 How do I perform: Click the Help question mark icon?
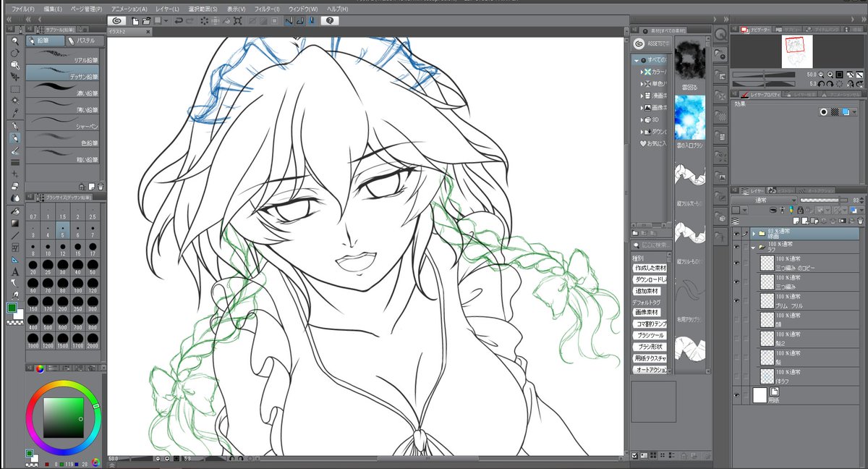329,21
